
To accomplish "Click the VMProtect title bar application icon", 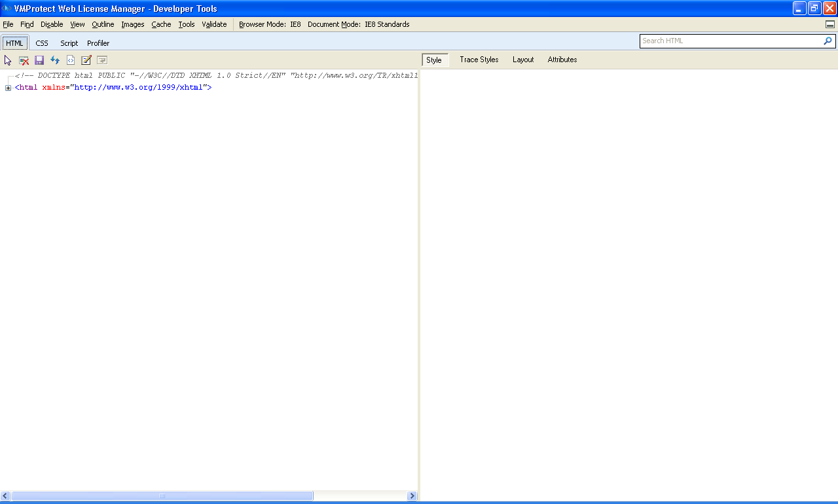I will pos(6,9).
